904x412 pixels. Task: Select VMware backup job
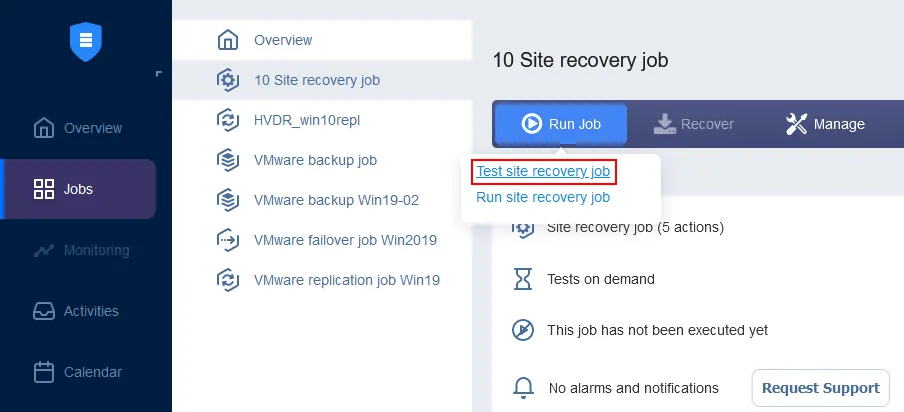pyautogui.click(x=315, y=160)
